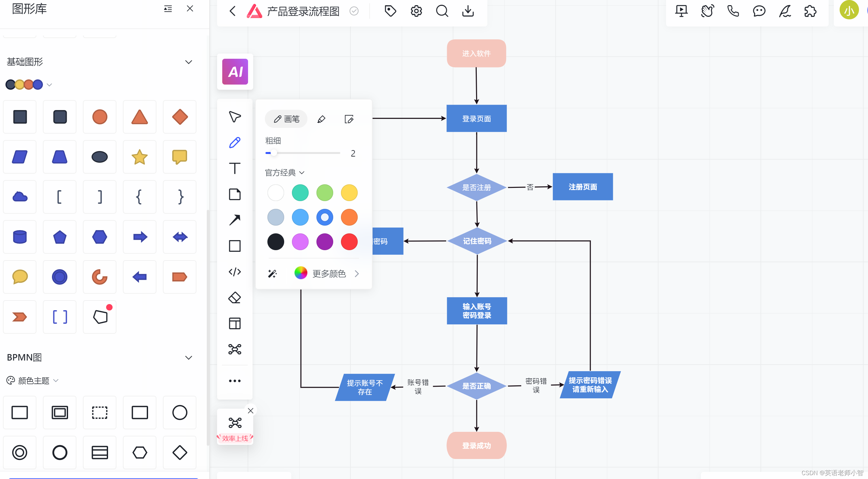Screen dimensions: 868x479
Task: Toggle the shape-recognition pen mode
Action: [x=349, y=119]
